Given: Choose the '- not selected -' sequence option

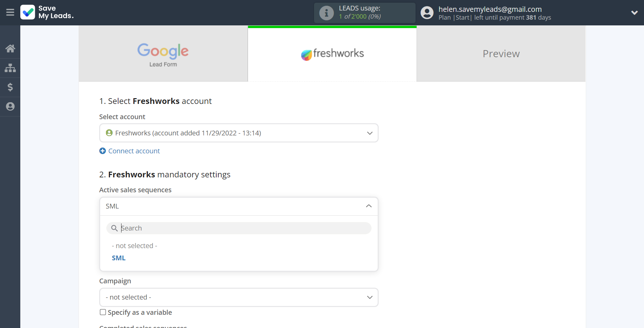Looking at the screenshot, I should [x=134, y=246].
